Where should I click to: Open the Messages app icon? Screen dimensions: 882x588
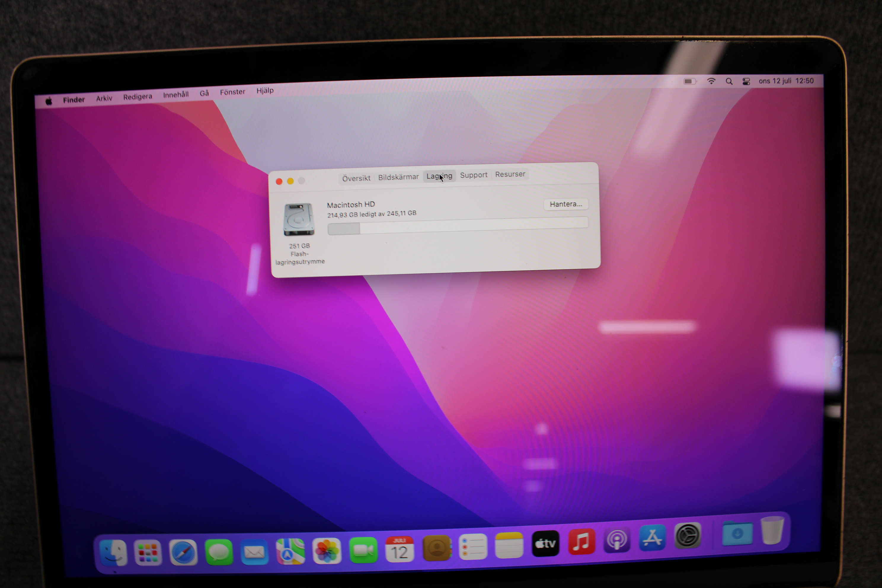click(x=219, y=552)
